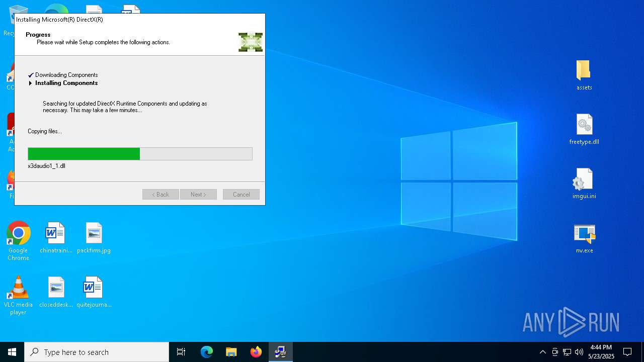The image size is (644, 362).
Task: Click the disabled Next button
Action: pyautogui.click(x=198, y=195)
